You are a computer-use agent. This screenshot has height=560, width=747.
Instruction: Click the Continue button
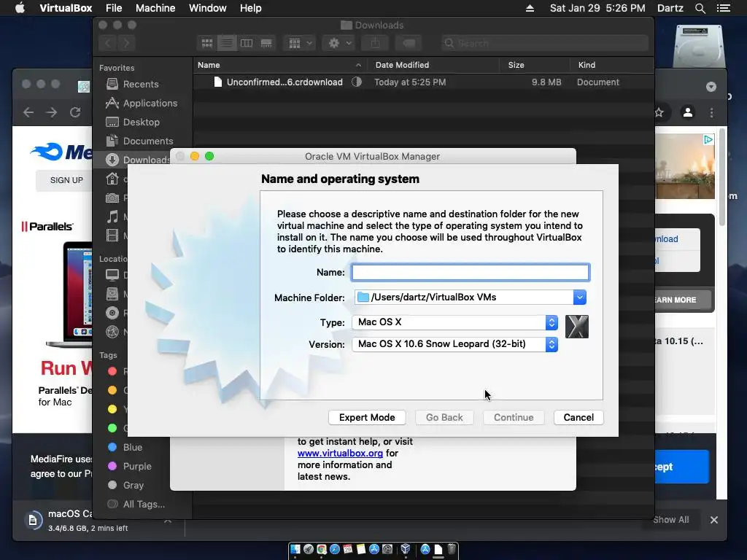(x=514, y=418)
